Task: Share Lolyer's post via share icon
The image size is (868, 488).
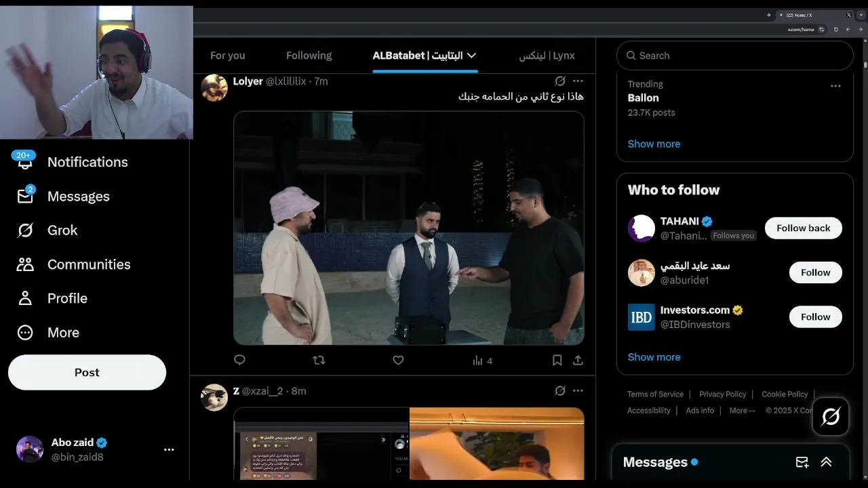Action: (578, 361)
